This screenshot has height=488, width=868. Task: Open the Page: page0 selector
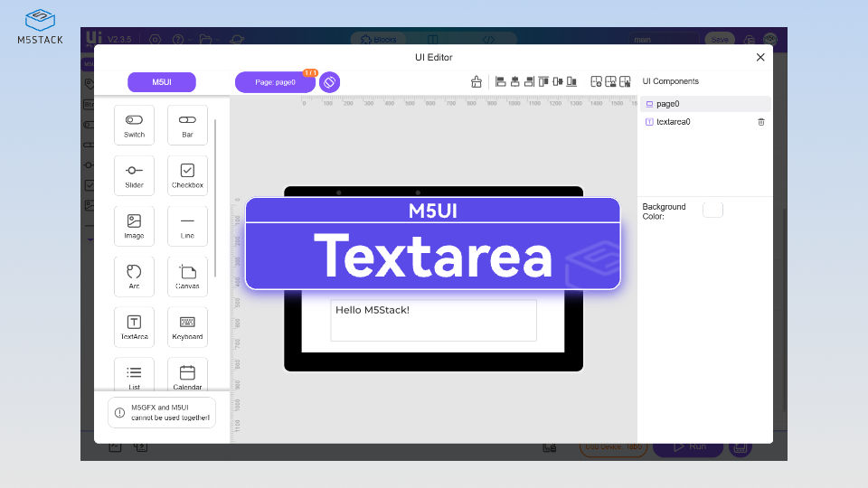(x=275, y=82)
